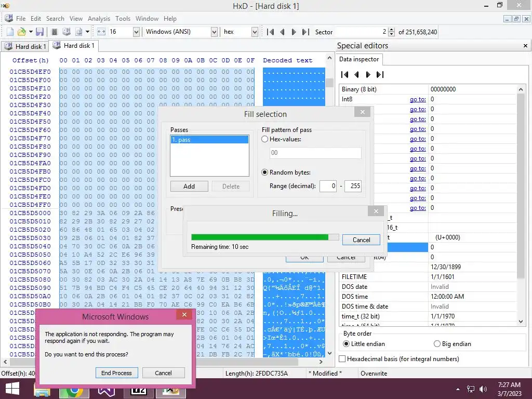Choose Big endian byte order
The height and width of the screenshot is (399, 532).
(437, 344)
